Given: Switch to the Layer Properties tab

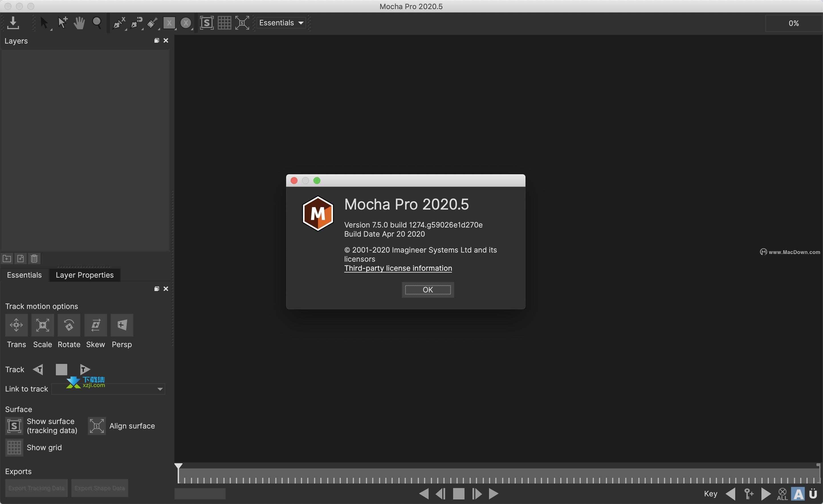Looking at the screenshot, I should [x=85, y=275].
